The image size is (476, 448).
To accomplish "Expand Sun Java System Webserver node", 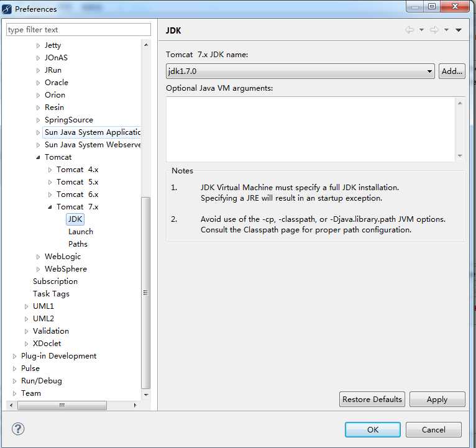I will click(x=38, y=145).
